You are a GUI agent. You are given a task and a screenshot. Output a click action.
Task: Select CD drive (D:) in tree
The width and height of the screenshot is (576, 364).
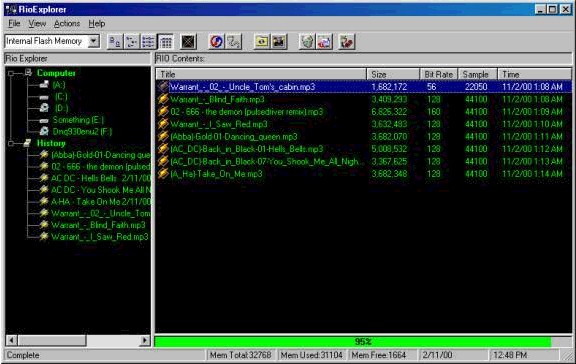click(61, 108)
